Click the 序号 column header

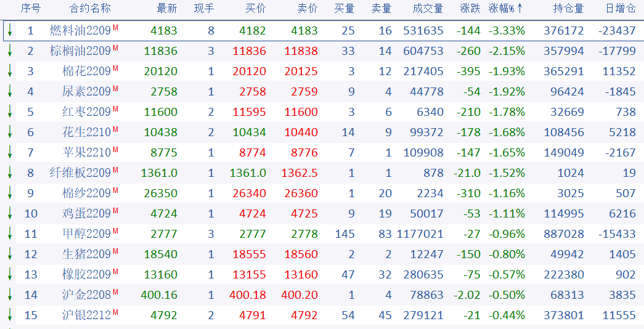point(31,9)
